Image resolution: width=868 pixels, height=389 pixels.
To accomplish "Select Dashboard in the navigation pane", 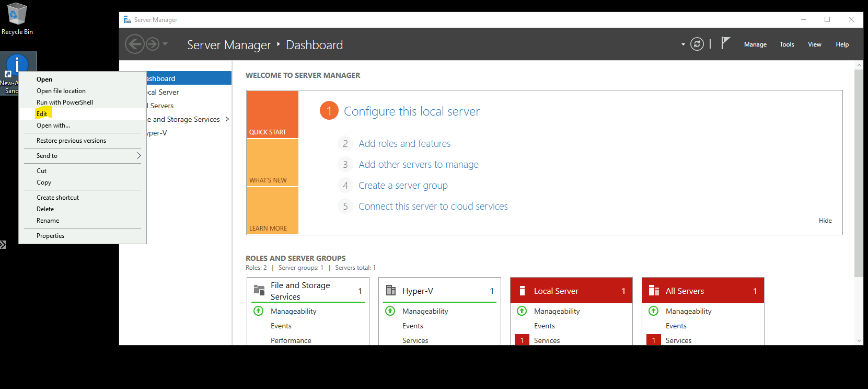I will coord(189,78).
